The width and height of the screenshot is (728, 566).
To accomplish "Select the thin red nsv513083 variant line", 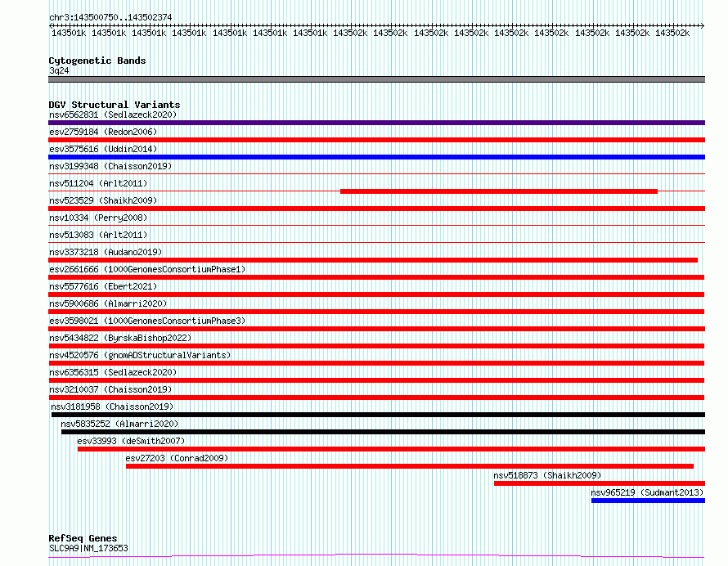I will [376, 243].
